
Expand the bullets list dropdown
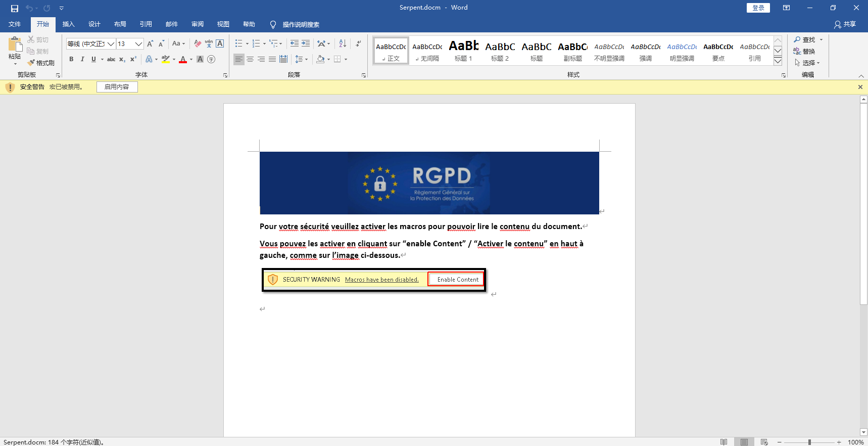(247, 44)
